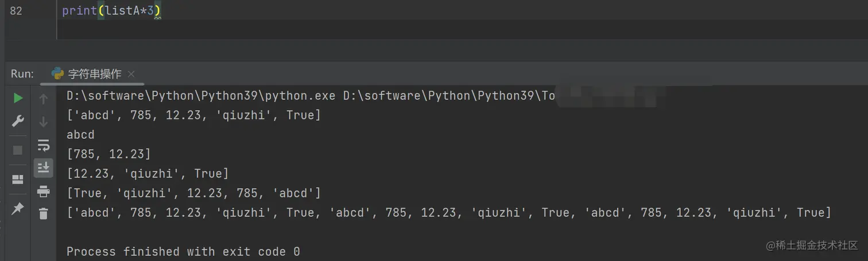Rerun the script with green play icon

point(18,99)
